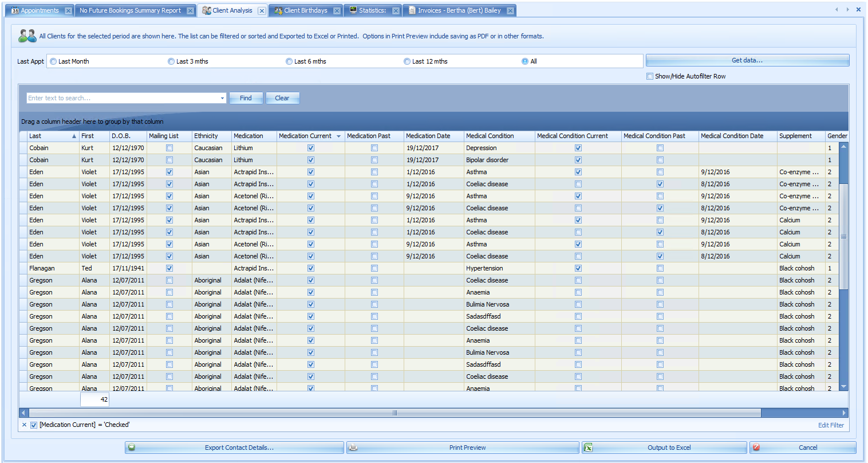The height and width of the screenshot is (463, 868).
Task: Close the Appointments tab with its X
Action: coord(68,11)
